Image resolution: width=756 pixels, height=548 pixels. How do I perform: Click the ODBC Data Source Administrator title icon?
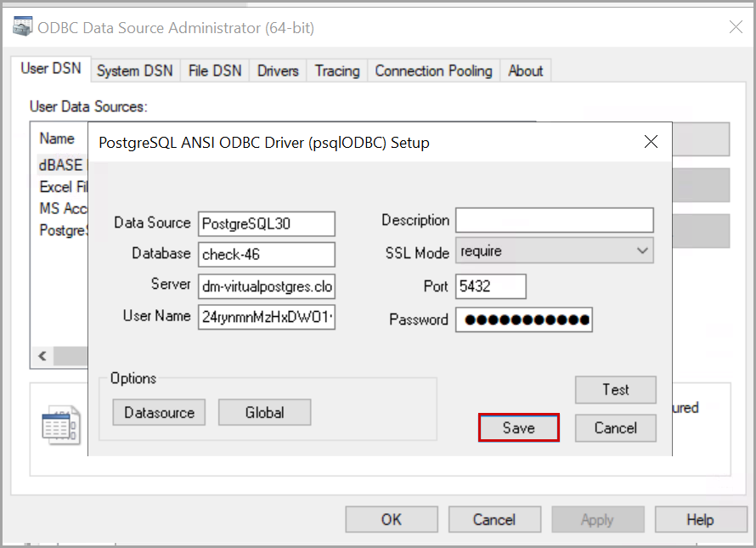tap(22, 27)
